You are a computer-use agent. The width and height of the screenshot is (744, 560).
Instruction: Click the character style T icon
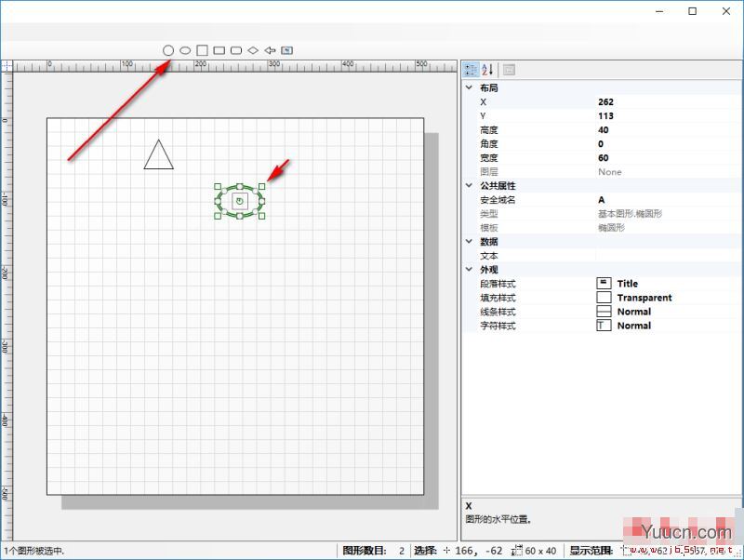point(604,325)
